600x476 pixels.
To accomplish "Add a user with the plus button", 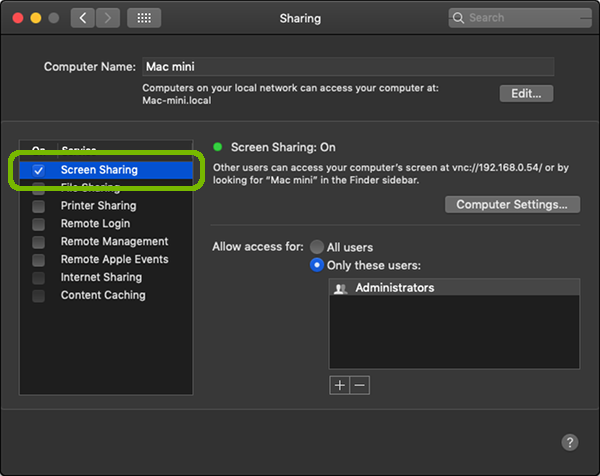I will click(339, 385).
